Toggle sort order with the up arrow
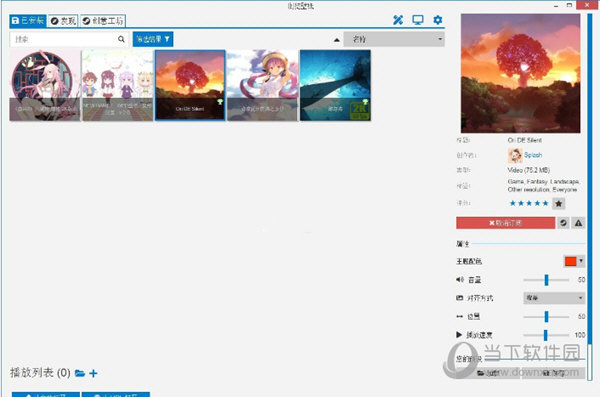This screenshot has width=600, height=397. (x=337, y=39)
